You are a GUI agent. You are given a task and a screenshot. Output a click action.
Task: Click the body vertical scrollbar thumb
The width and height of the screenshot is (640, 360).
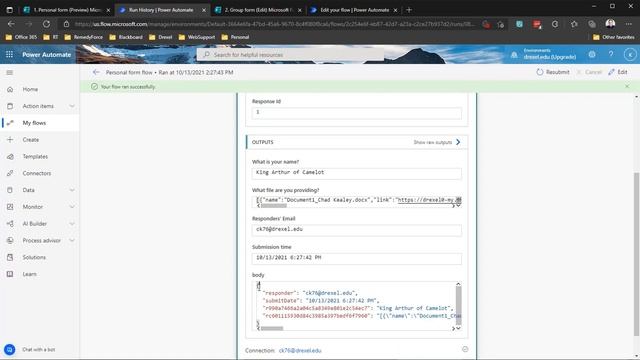(458, 306)
